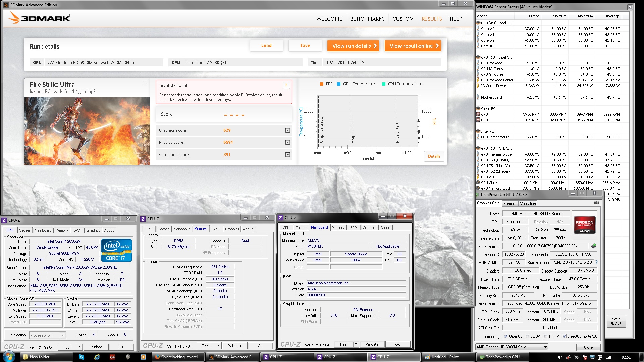Click the network signal bars tray icon

(608, 357)
